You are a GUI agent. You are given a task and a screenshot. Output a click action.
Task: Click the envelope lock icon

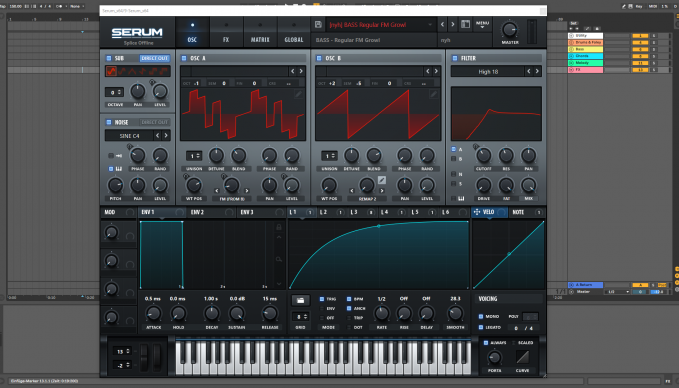279,227
